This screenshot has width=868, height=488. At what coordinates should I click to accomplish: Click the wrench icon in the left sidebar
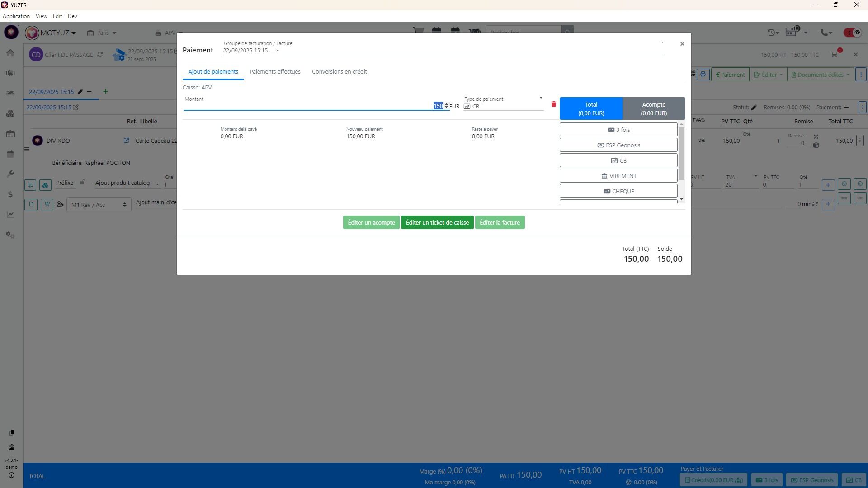[10, 174]
